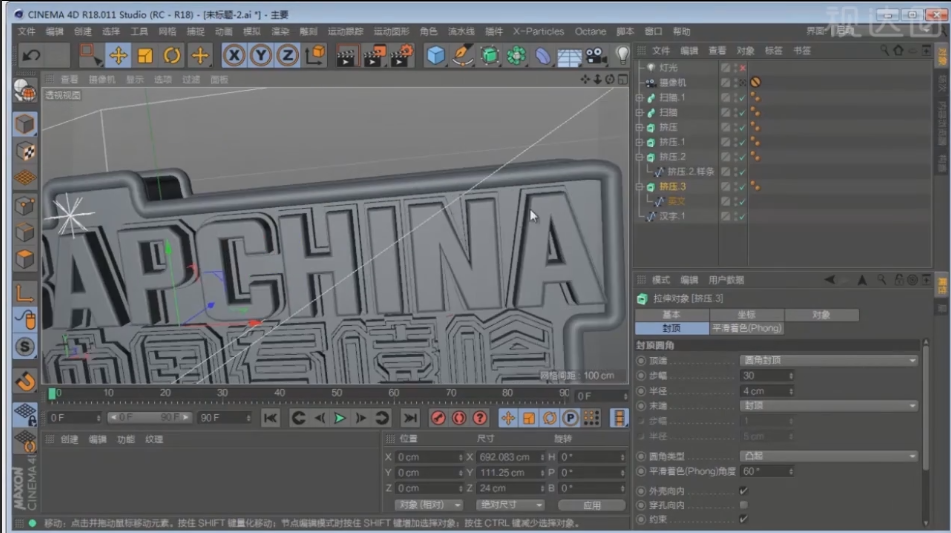Open the Array modeling objects icon

point(516,56)
